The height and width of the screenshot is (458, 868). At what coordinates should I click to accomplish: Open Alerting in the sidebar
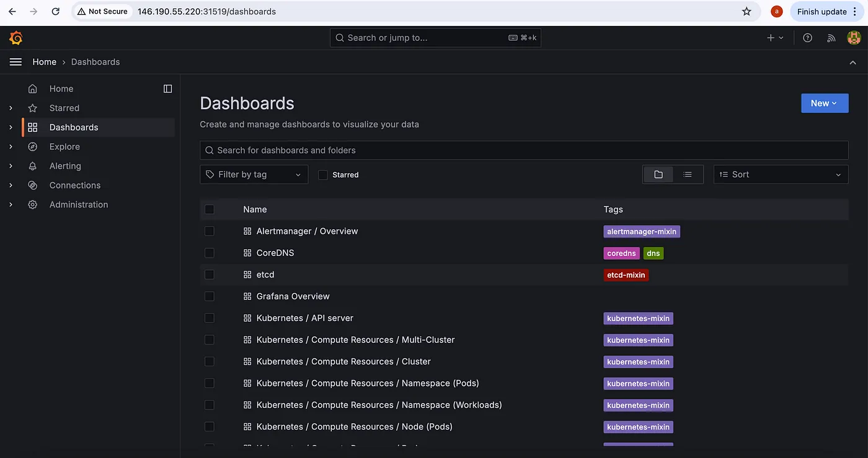tap(65, 166)
